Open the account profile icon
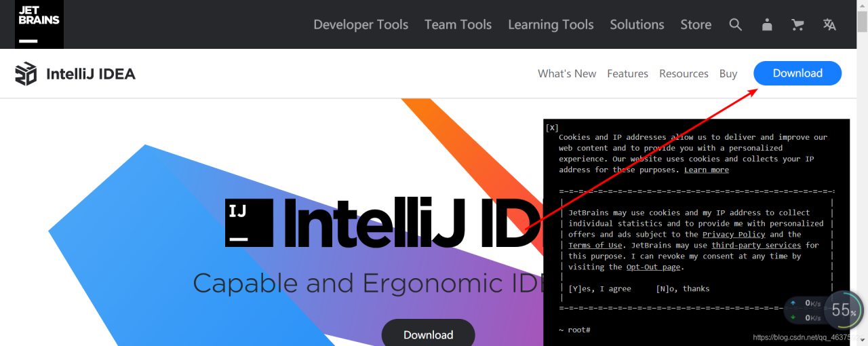Image resolution: width=868 pixels, height=346 pixels. point(767,24)
